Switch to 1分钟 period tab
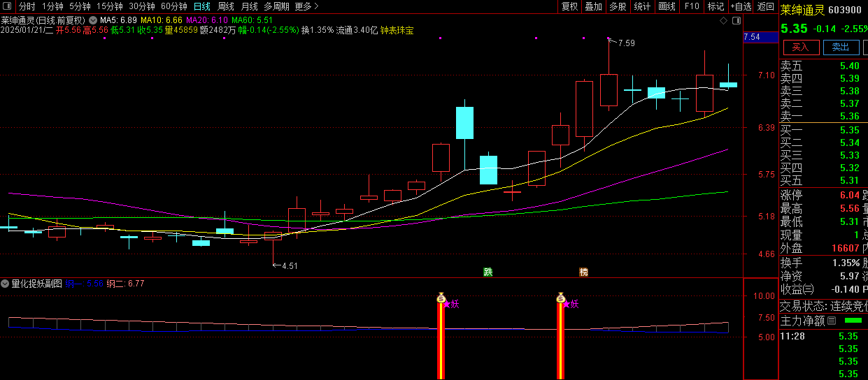The image size is (868, 380). click(x=52, y=6)
